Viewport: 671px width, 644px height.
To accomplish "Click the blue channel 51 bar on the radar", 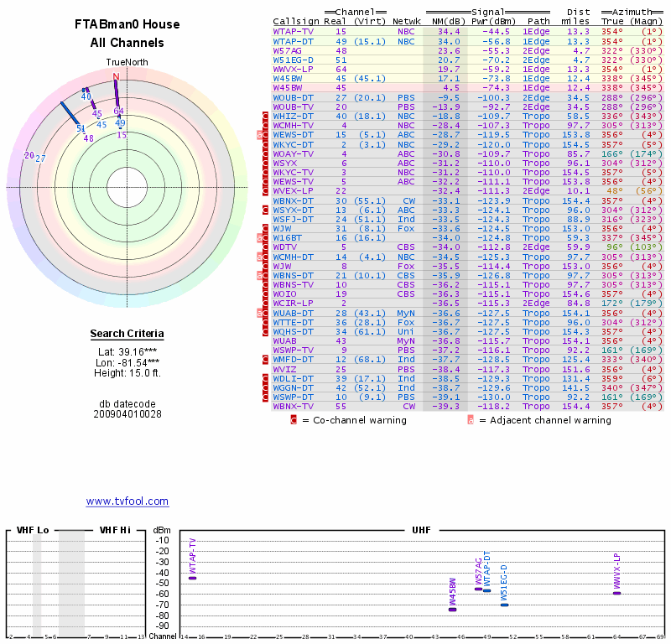I will [x=70, y=113].
